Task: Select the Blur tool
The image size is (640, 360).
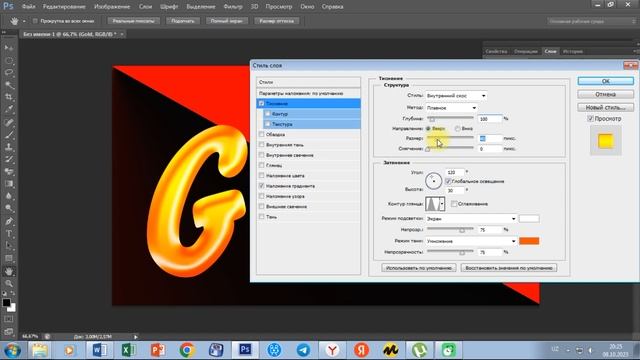Action: tap(9, 196)
